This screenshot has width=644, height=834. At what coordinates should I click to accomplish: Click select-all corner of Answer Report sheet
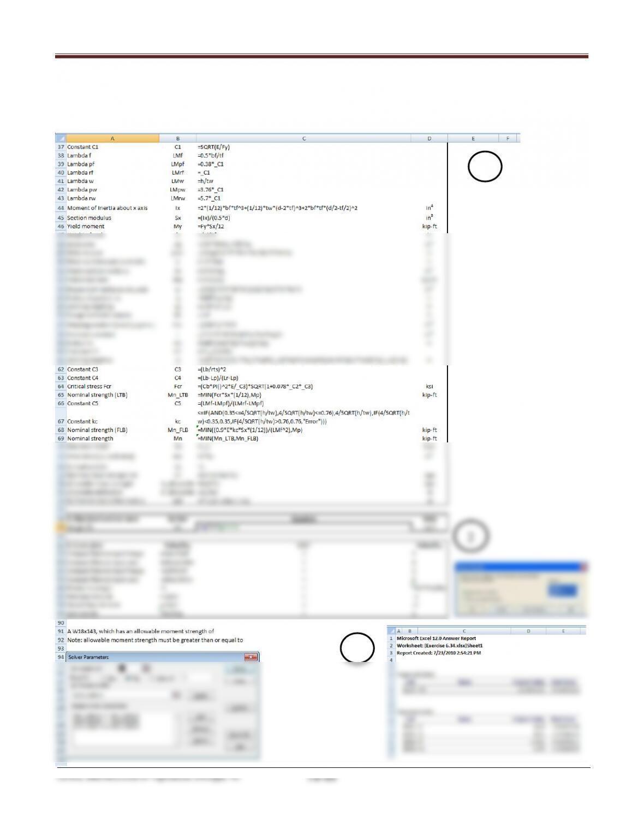pos(391,631)
